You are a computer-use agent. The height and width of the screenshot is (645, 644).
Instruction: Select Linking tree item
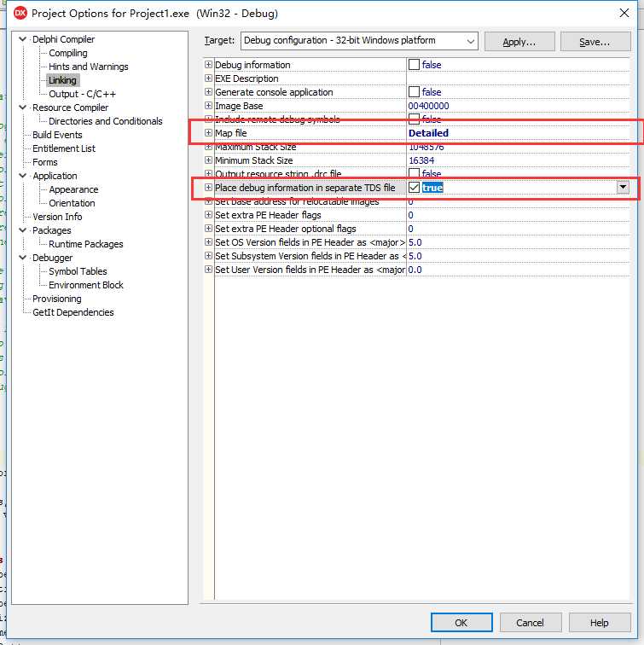(62, 80)
